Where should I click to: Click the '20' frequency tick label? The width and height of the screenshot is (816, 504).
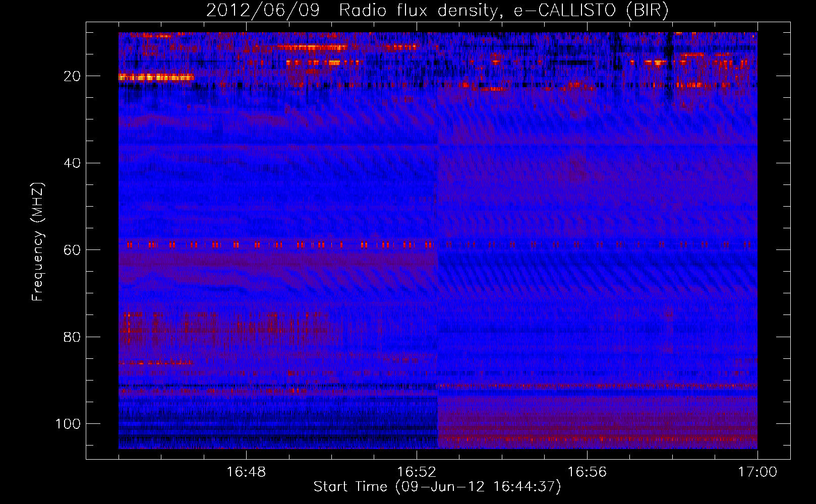(x=72, y=76)
